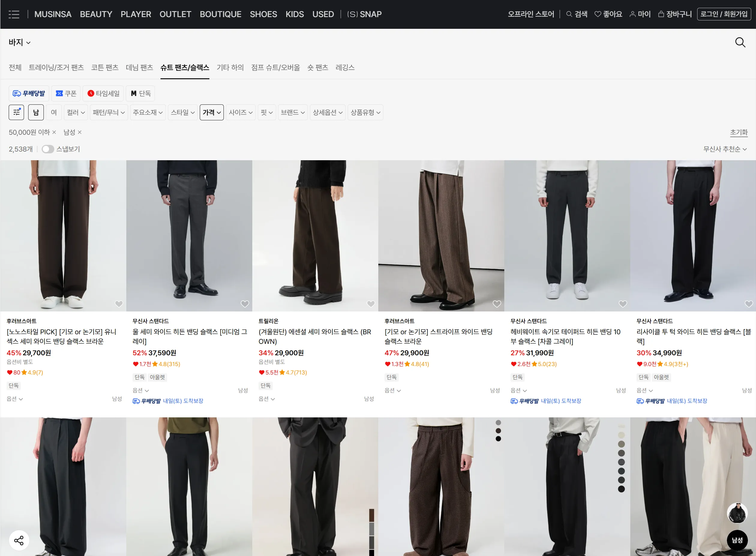Viewport: 756px width, 556px height.
Task: Click the 초기화 reset link
Action: tap(739, 132)
